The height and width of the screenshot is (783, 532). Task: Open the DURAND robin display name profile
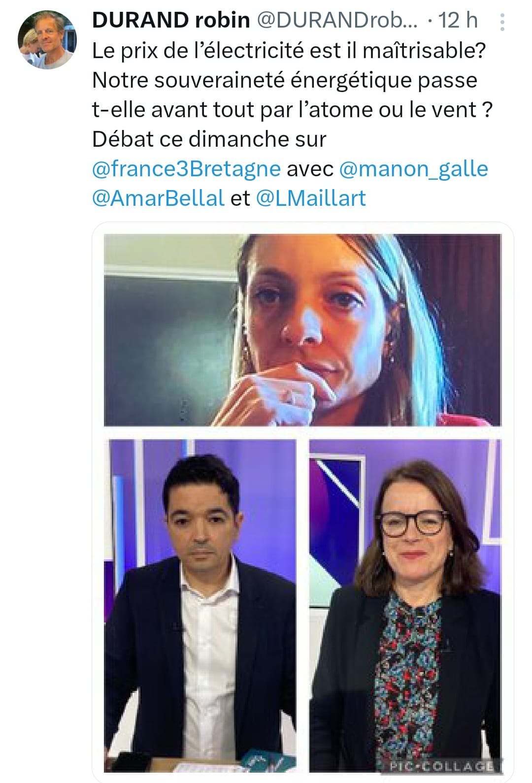click(x=171, y=20)
